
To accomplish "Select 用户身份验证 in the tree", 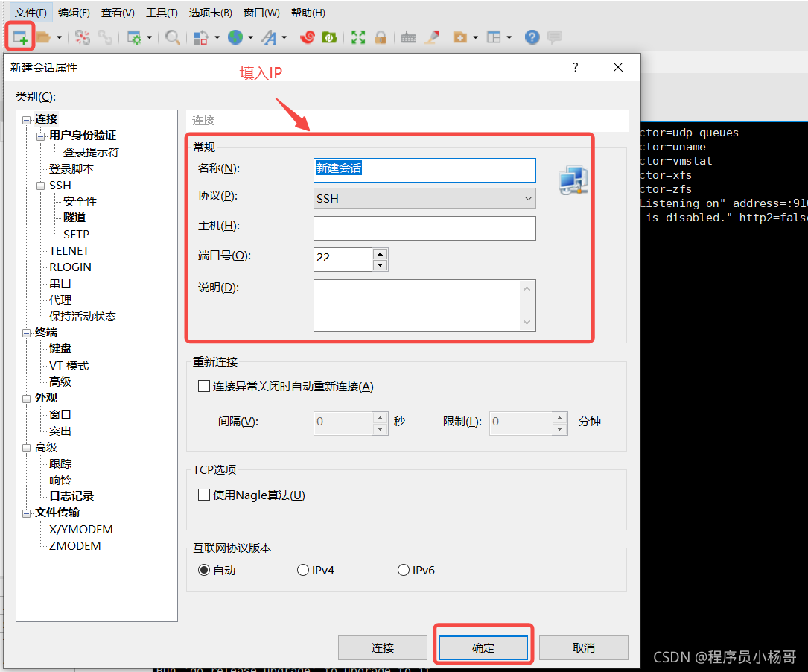I will point(83,136).
